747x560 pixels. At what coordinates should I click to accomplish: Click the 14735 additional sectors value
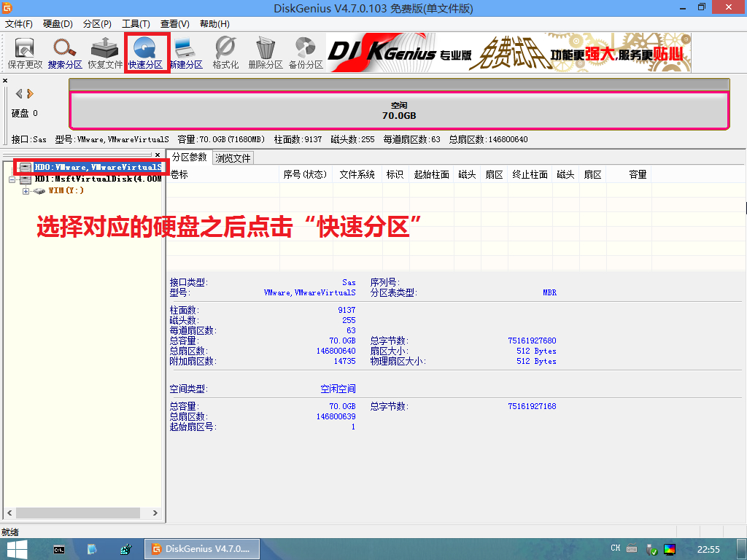pos(344,361)
